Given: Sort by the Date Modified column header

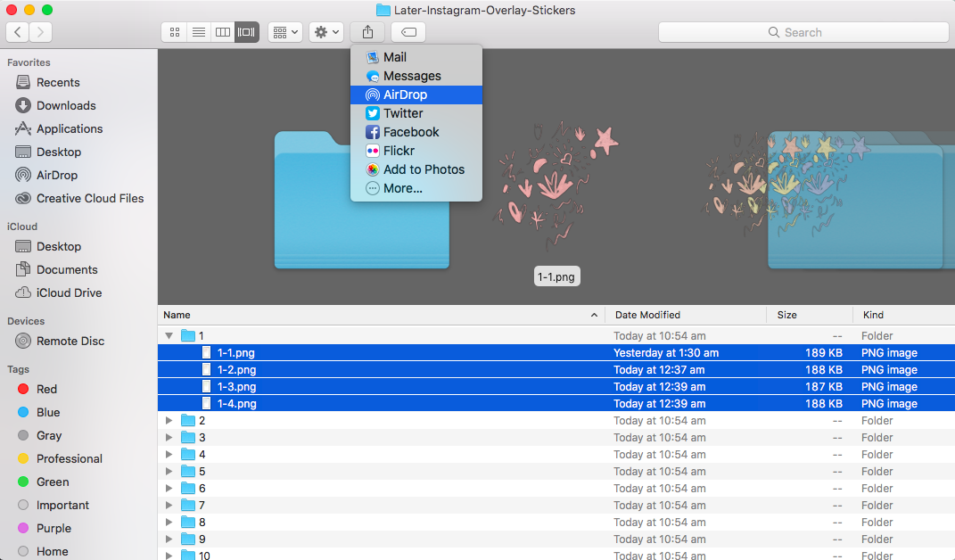Looking at the screenshot, I should [686, 315].
